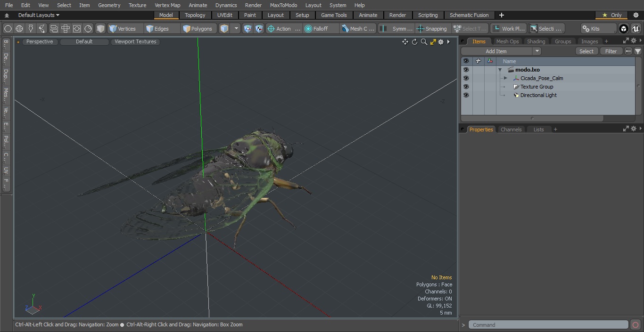Toggle visibility of modo.lxo scene
This screenshot has width=644, height=332.
pos(466,70)
